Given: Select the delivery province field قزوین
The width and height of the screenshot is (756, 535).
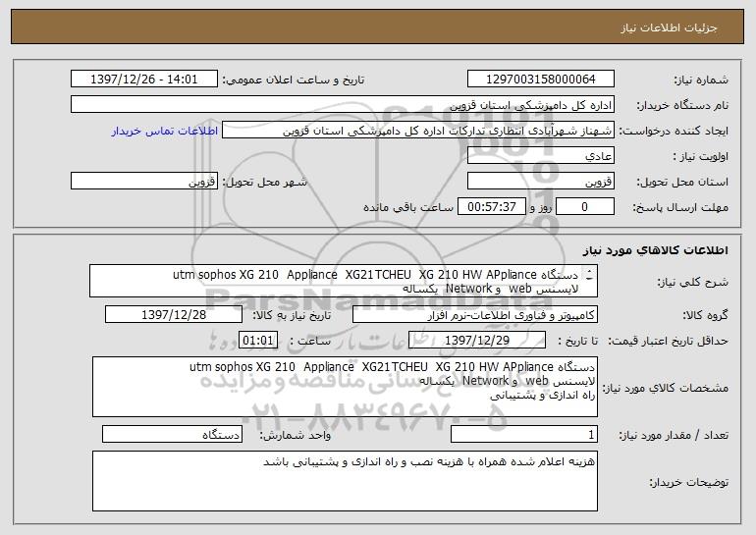Looking at the screenshot, I should tap(540, 182).
